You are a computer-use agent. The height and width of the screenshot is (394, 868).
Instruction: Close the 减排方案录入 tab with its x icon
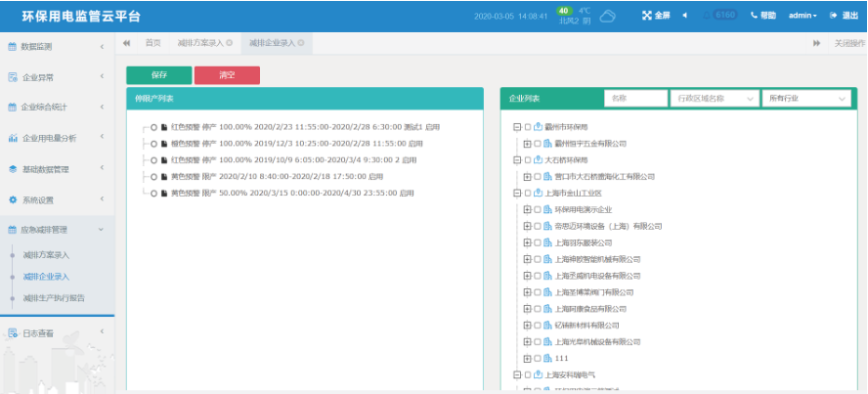(229, 43)
